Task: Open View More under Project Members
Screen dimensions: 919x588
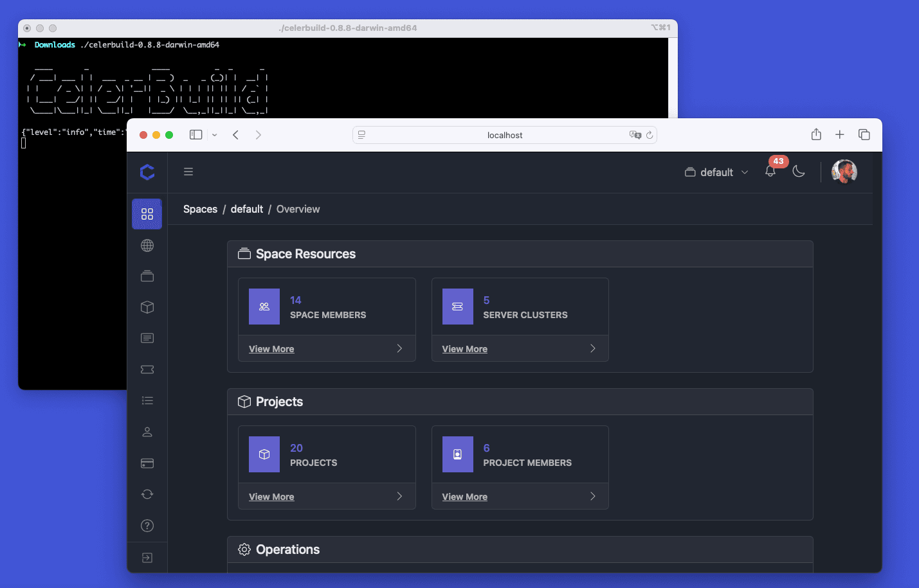Action: (465, 497)
